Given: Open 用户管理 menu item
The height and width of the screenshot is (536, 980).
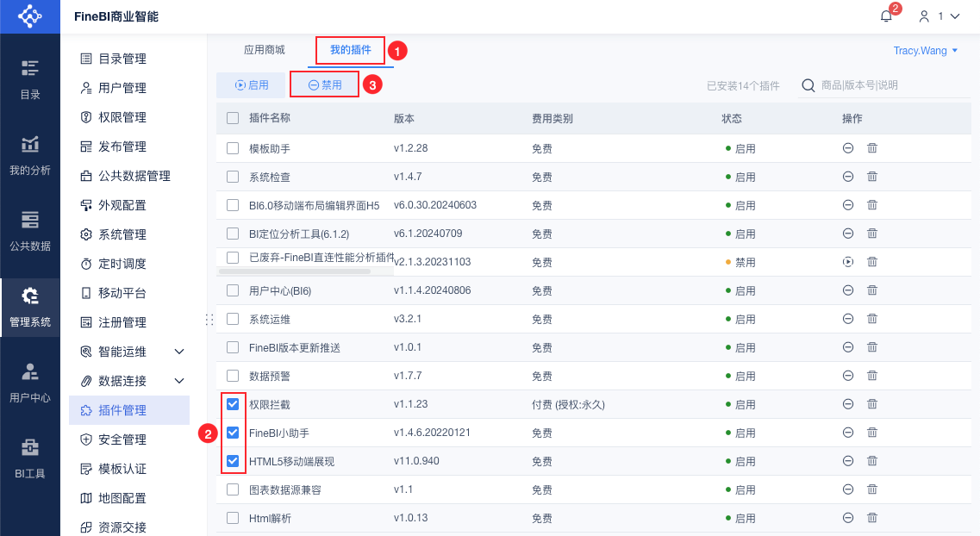Looking at the screenshot, I should tap(129, 88).
